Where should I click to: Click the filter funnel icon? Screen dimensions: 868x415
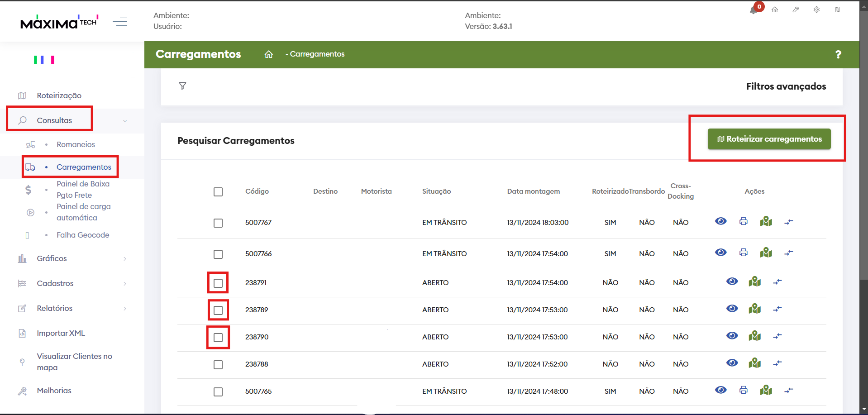182,86
